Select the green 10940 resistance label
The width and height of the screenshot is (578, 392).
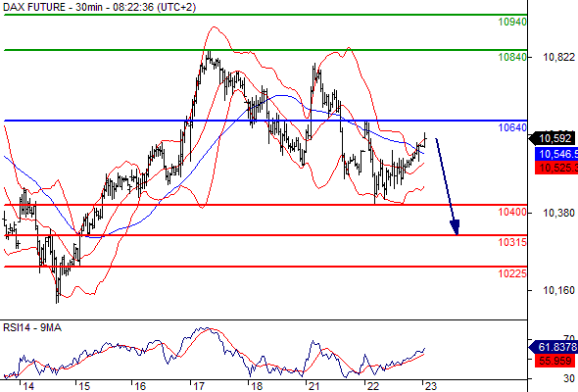click(512, 22)
